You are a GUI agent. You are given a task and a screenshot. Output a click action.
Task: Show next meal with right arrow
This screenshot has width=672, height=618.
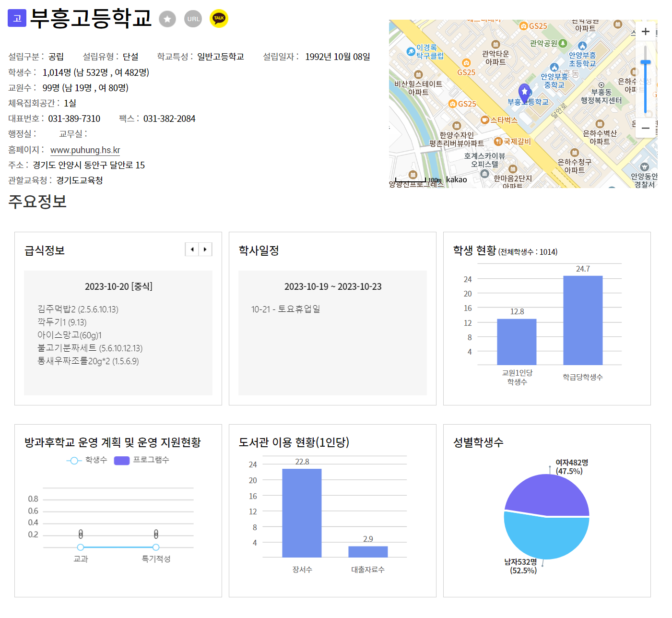[205, 249]
